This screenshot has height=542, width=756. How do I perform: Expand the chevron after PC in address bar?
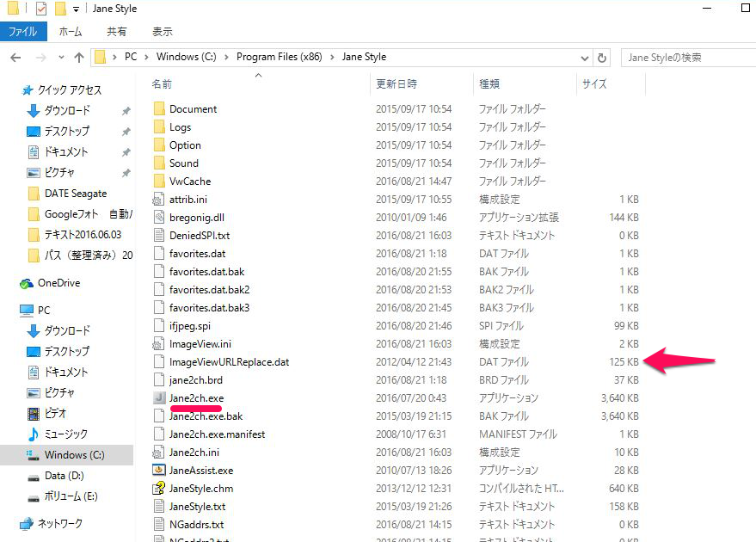[146, 58]
